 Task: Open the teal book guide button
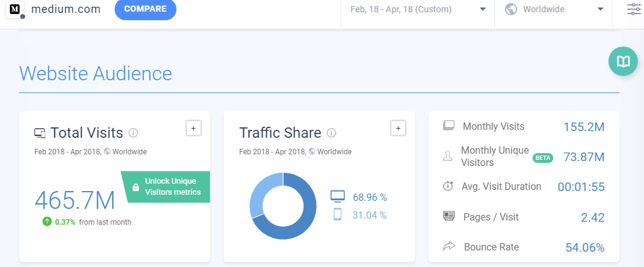(x=623, y=62)
